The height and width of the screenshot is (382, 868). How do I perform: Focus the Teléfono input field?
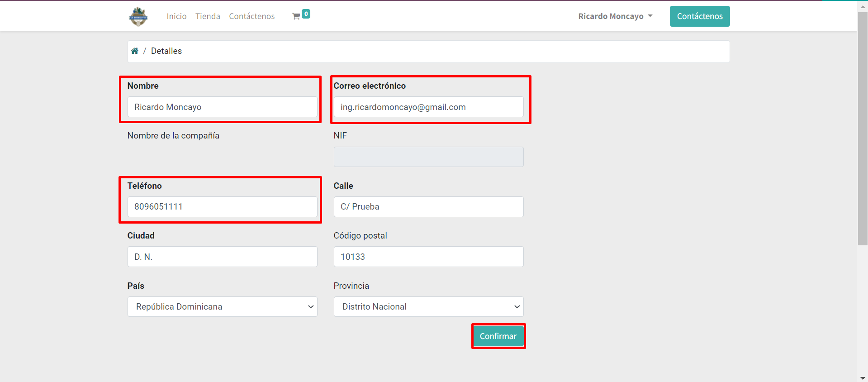coord(223,207)
